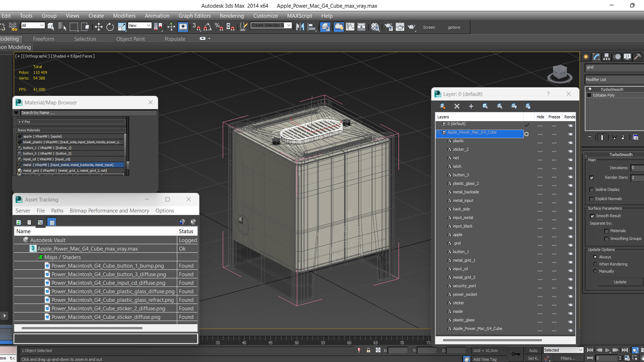The height and width of the screenshot is (362, 644).
Task: Open the Modifiers menu
Action: point(124,16)
